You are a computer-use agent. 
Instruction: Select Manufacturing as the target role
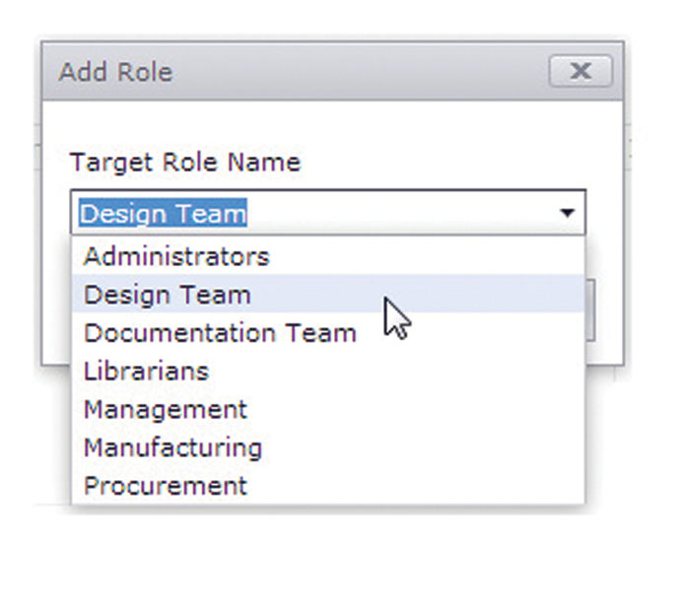(172, 447)
